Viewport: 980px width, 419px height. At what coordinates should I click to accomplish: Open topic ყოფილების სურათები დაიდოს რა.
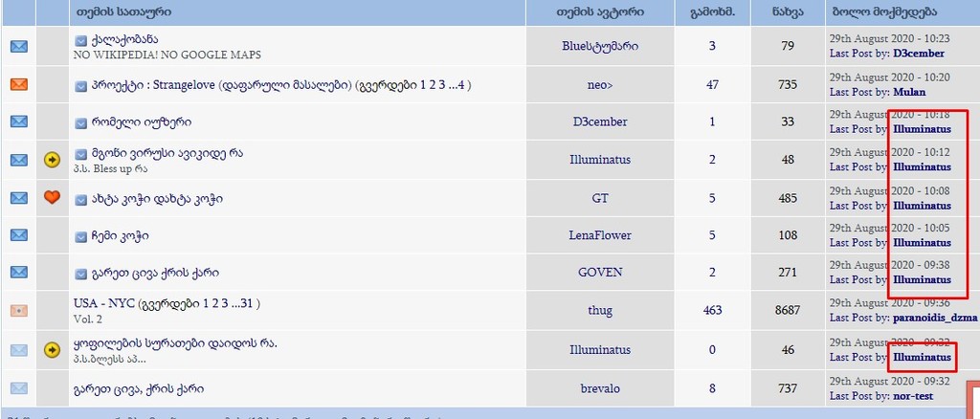175,343
